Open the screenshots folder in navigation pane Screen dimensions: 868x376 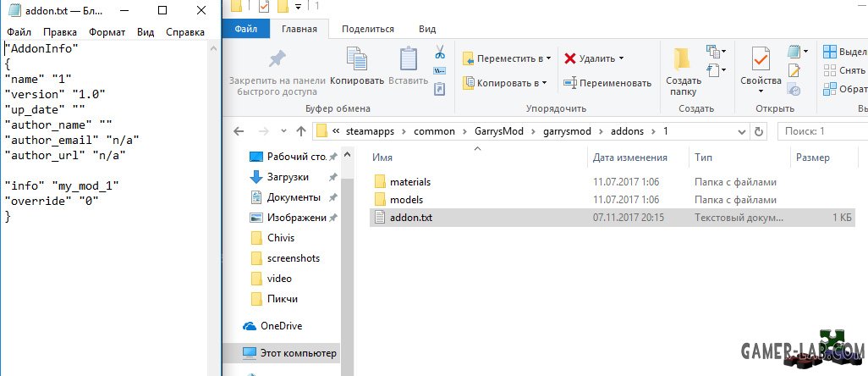(284, 258)
